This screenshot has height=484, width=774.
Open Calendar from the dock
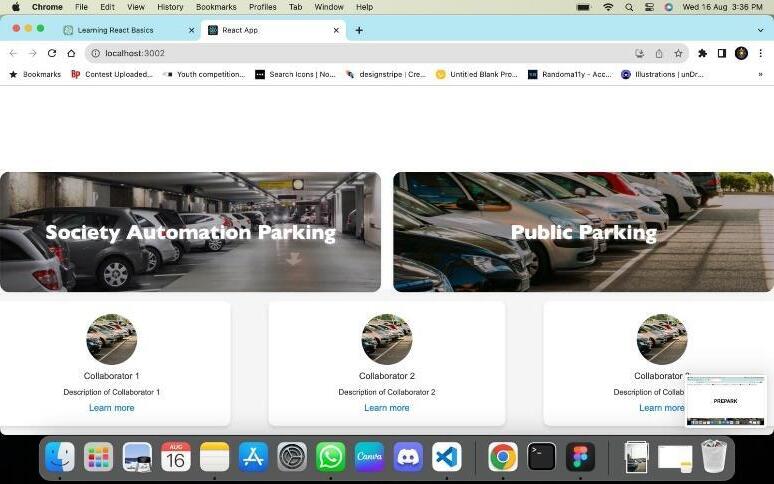(x=176, y=457)
